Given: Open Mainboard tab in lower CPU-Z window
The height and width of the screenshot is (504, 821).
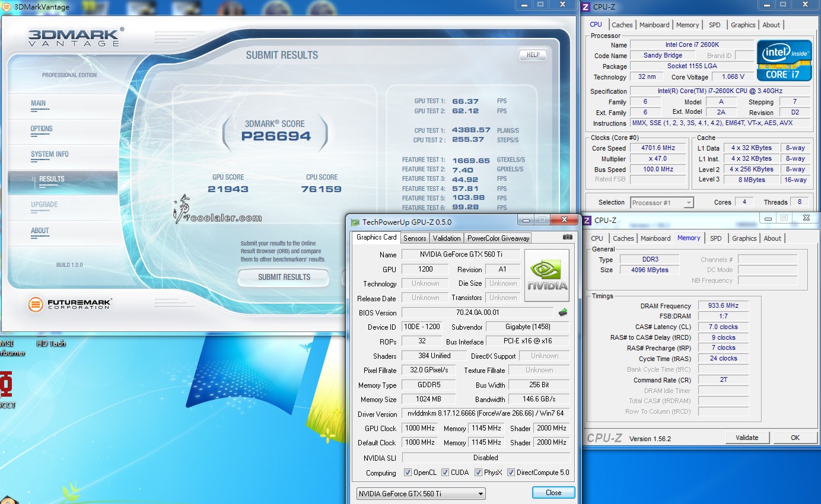Looking at the screenshot, I should click(655, 238).
